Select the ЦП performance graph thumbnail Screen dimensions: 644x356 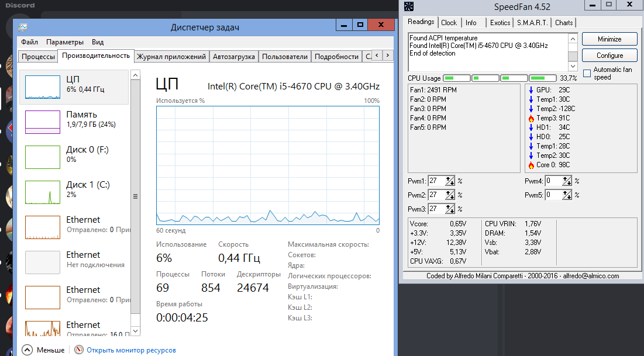pyautogui.click(x=42, y=87)
